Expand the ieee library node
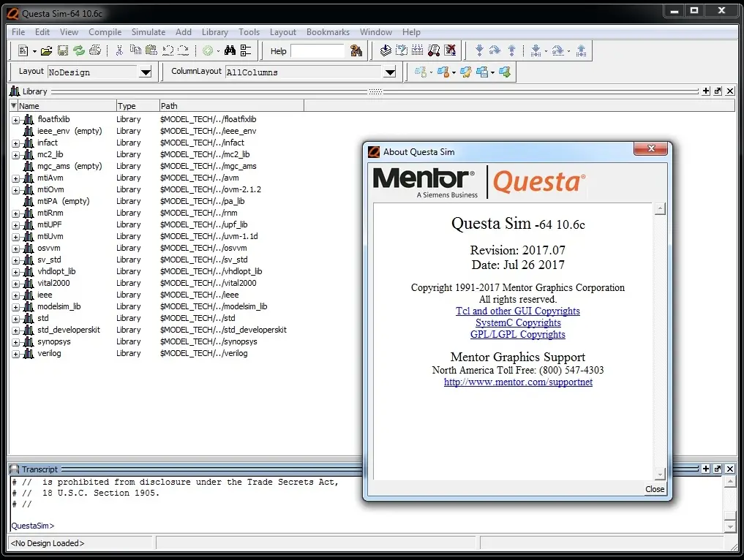 (x=15, y=295)
